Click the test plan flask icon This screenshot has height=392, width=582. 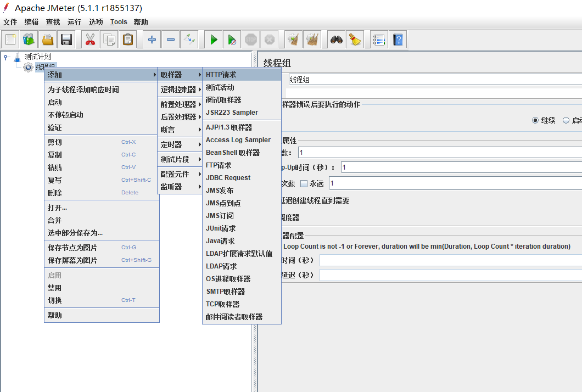point(18,57)
